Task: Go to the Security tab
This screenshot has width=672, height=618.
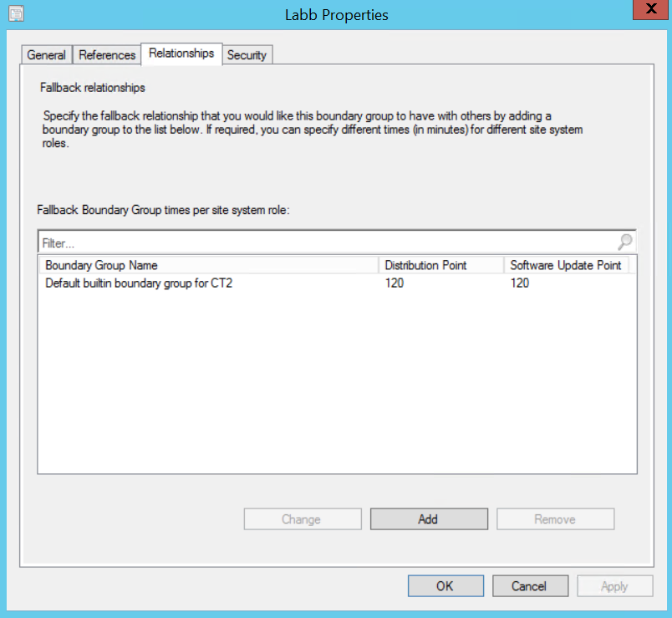Action: tap(247, 55)
